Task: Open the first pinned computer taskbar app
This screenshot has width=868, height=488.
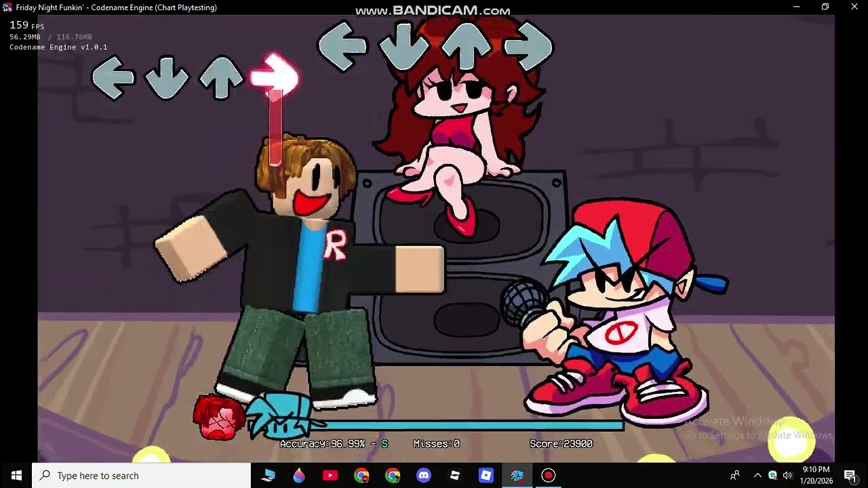Action: [x=268, y=476]
